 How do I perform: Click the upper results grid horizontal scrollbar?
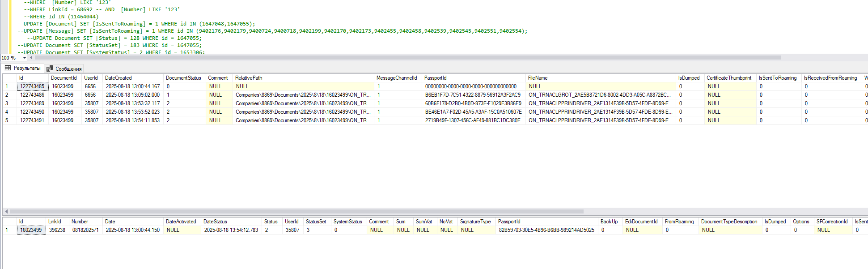click(x=297, y=211)
